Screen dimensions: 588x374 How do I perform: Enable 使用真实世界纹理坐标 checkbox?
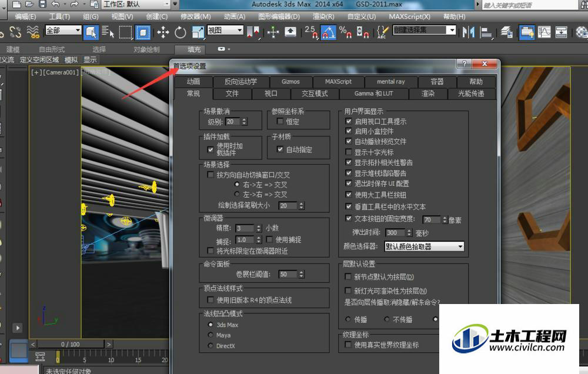(348, 345)
